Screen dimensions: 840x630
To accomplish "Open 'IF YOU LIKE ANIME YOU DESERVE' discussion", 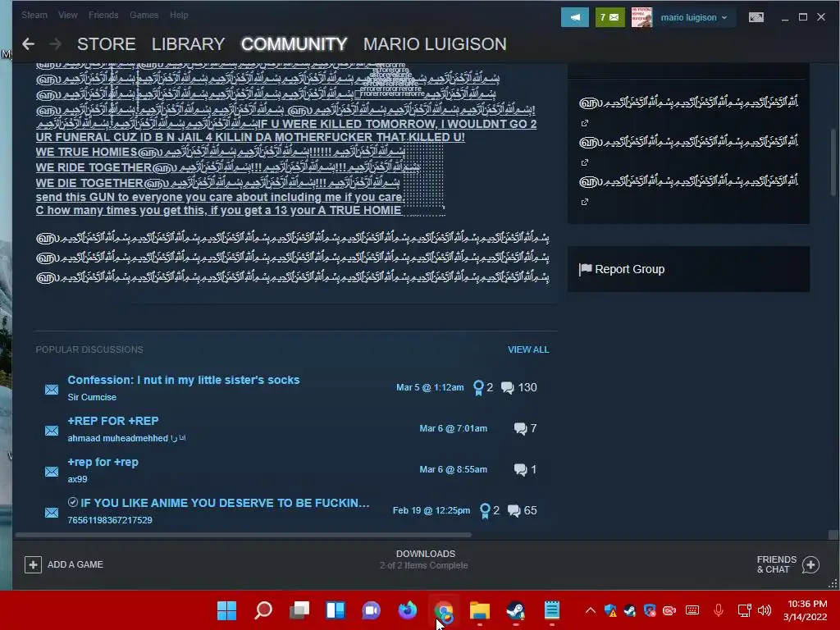I will coord(225,503).
